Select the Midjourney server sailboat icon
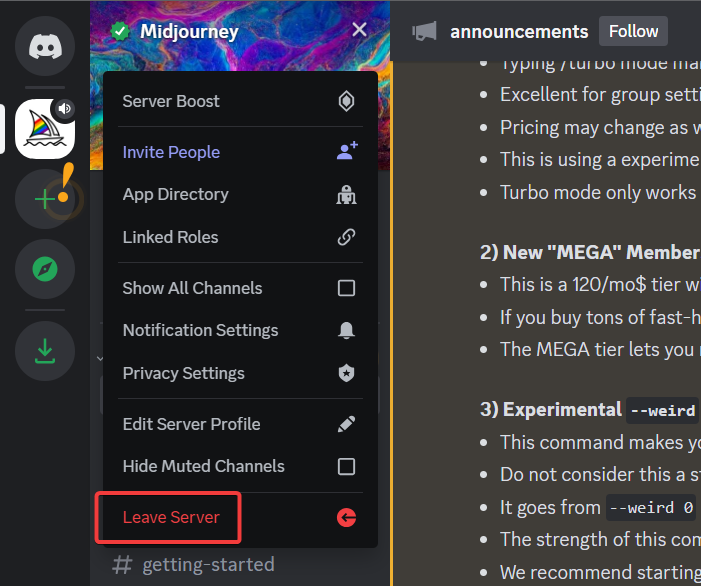This screenshot has width=701, height=586. 44,129
